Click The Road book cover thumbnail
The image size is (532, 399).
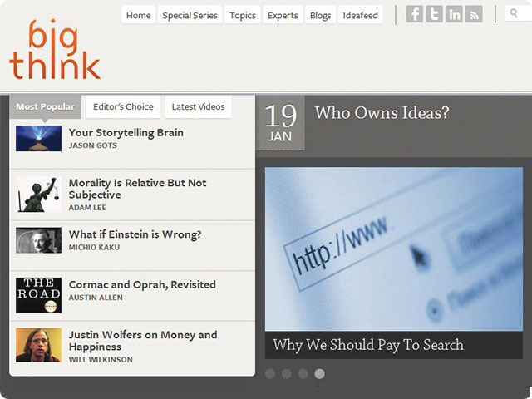click(x=39, y=295)
